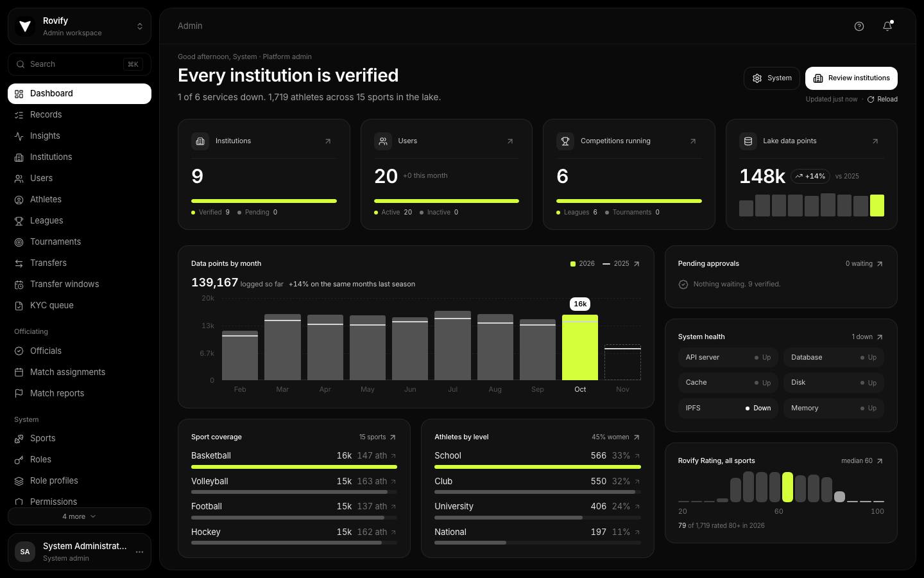This screenshot has height=578, width=924.
Task: Select the API server status tile
Action: (x=728, y=358)
